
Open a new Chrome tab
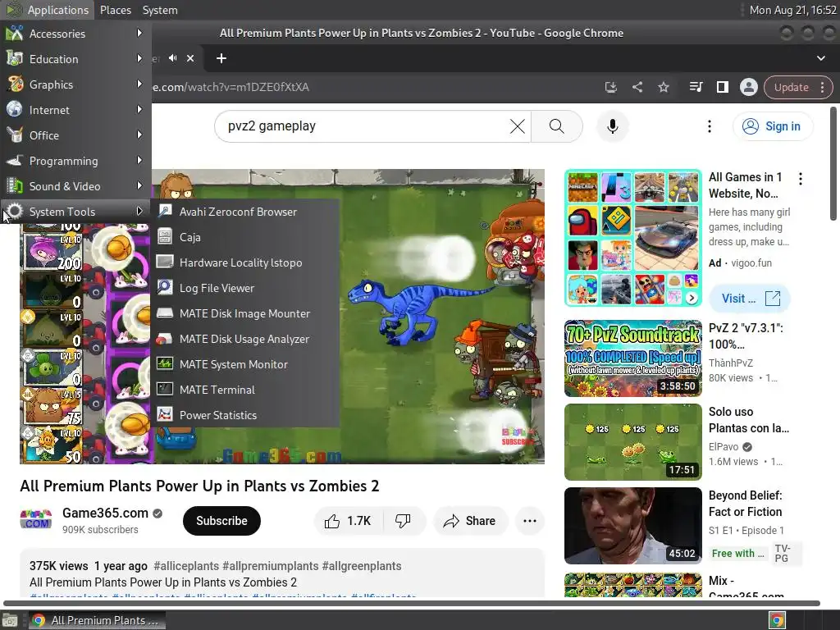coord(221,58)
